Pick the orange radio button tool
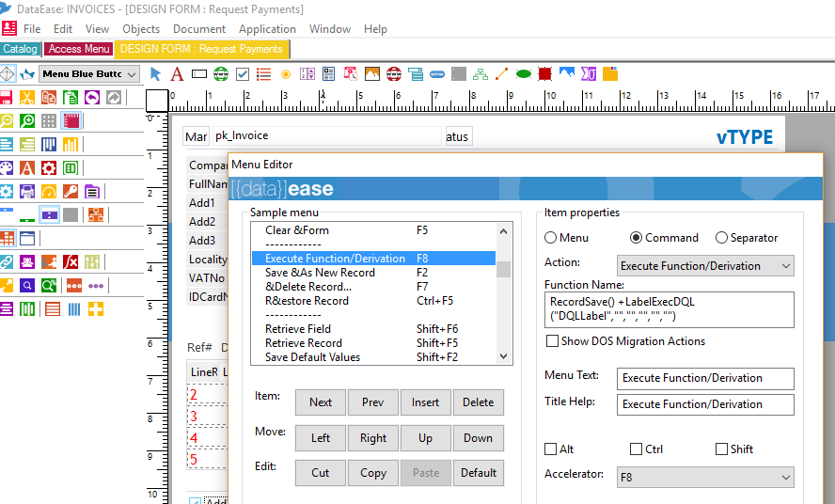This screenshot has height=504, width=835. coord(286,74)
